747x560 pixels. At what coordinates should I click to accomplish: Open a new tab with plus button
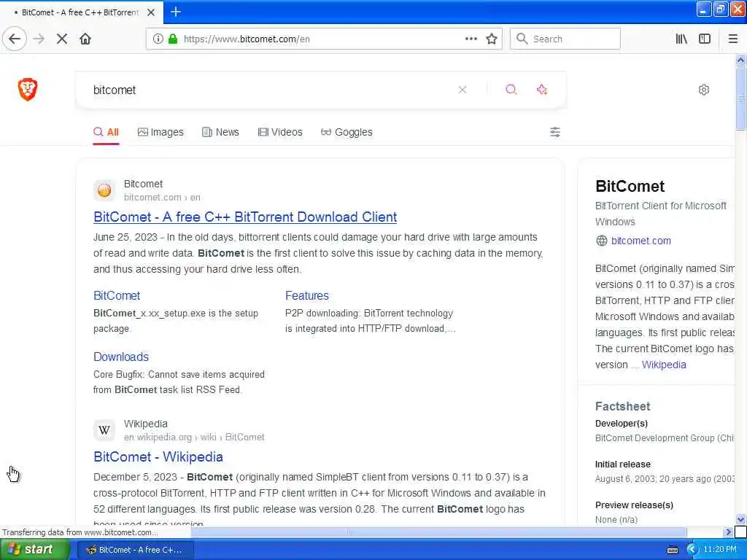[x=176, y=12]
